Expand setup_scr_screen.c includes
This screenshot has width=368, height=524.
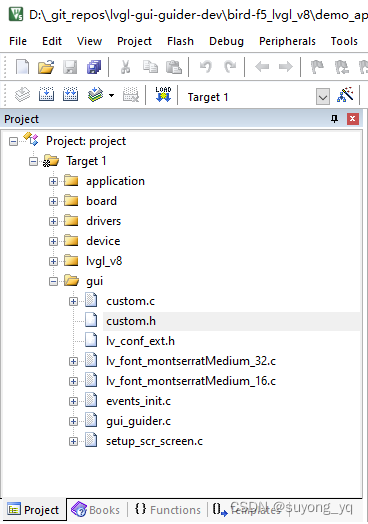pyautogui.click(x=73, y=442)
